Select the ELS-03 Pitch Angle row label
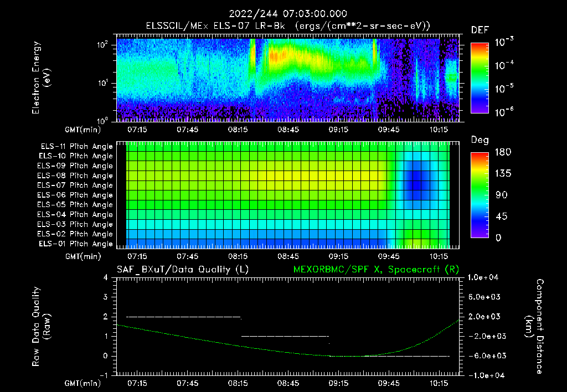The image size is (567, 392). [x=75, y=225]
